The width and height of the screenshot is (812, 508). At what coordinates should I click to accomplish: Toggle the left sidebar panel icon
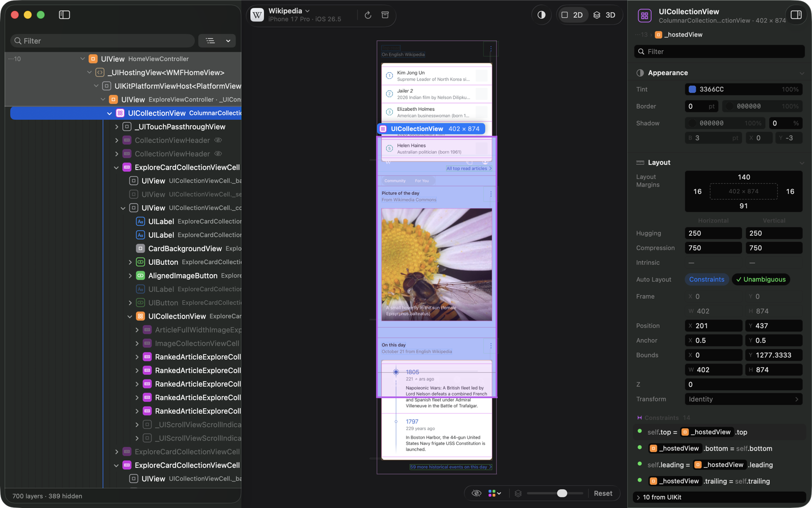pos(64,15)
